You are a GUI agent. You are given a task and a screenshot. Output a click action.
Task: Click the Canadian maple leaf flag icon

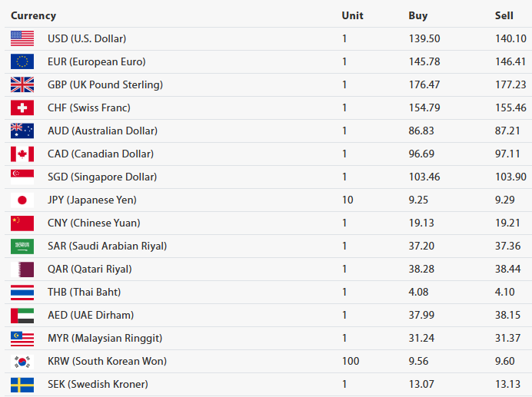click(22, 154)
